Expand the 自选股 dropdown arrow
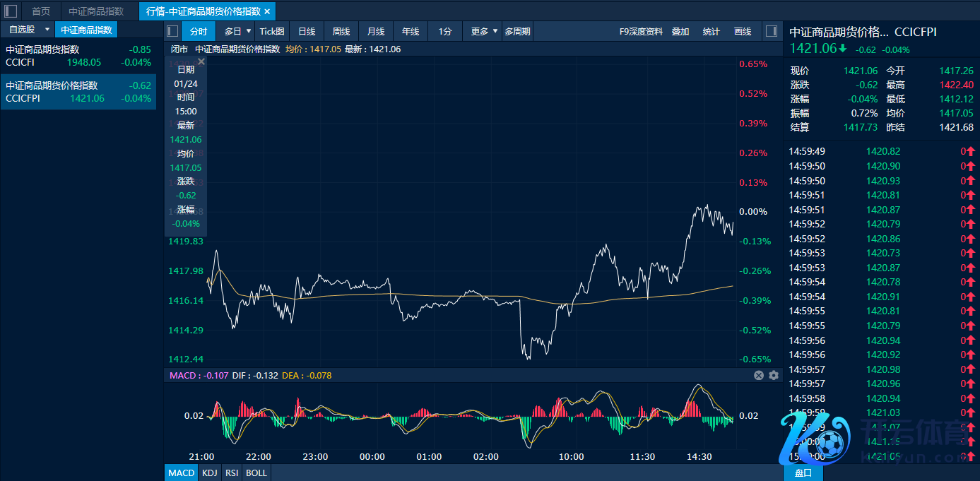Image resolution: width=980 pixels, height=481 pixels. (x=47, y=30)
